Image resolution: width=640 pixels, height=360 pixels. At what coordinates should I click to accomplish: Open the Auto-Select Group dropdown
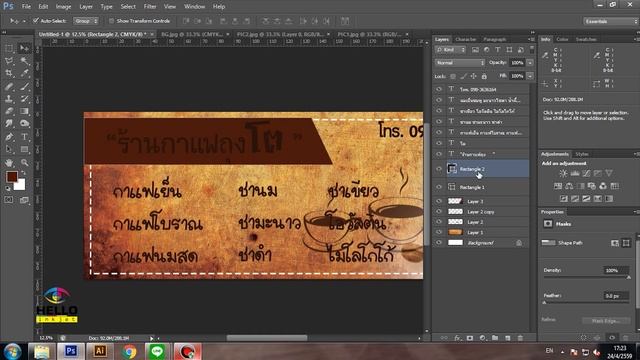pyautogui.click(x=86, y=21)
